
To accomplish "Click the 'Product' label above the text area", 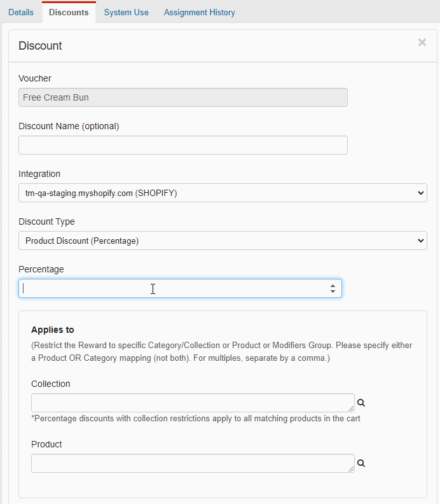I will coord(46,444).
